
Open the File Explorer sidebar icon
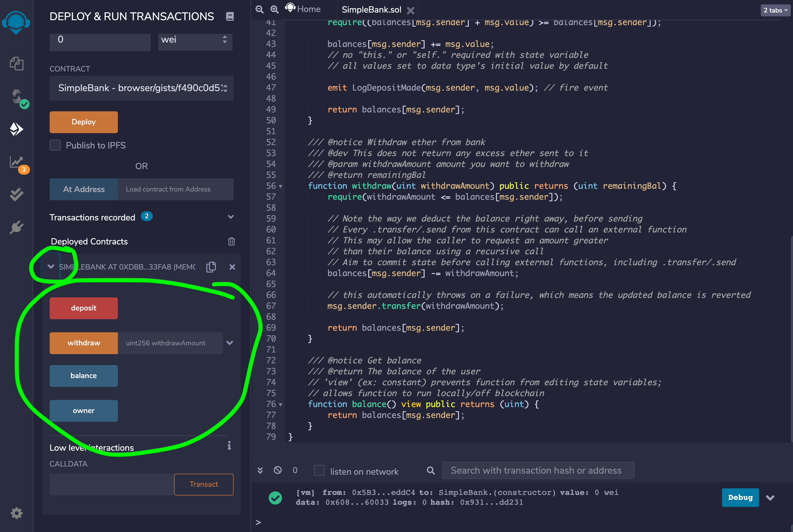(x=16, y=64)
